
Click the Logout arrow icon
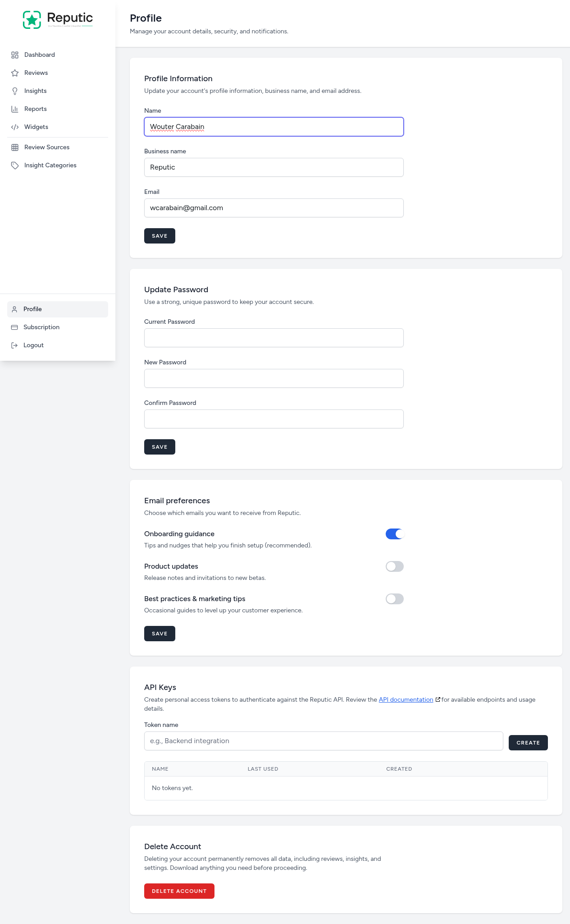15,345
